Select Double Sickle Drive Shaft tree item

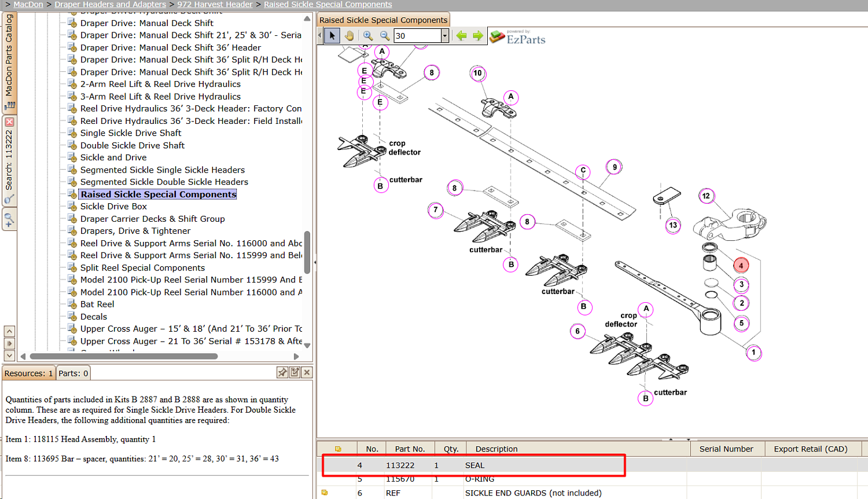(x=133, y=145)
